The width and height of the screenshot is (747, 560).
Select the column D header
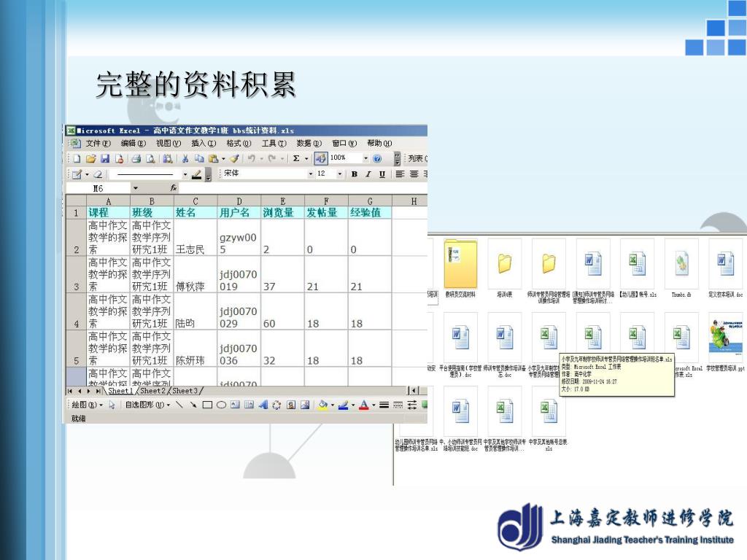pos(239,201)
